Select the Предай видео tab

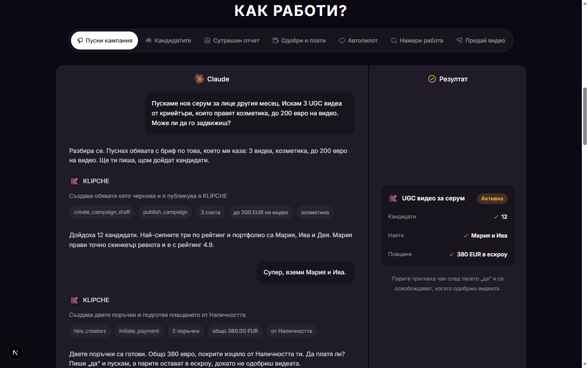pyautogui.click(x=481, y=40)
